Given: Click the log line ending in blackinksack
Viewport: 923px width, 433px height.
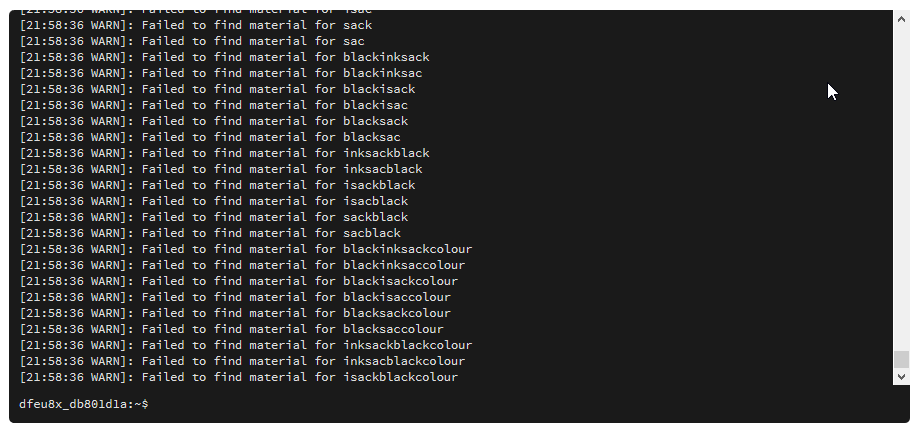Looking at the screenshot, I should click(224, 57).
